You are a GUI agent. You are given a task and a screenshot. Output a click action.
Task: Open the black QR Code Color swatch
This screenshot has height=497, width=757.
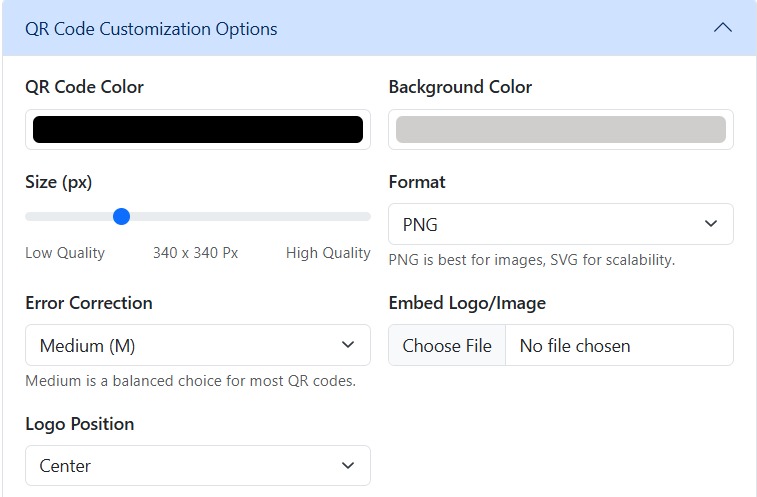coord(198,129)
